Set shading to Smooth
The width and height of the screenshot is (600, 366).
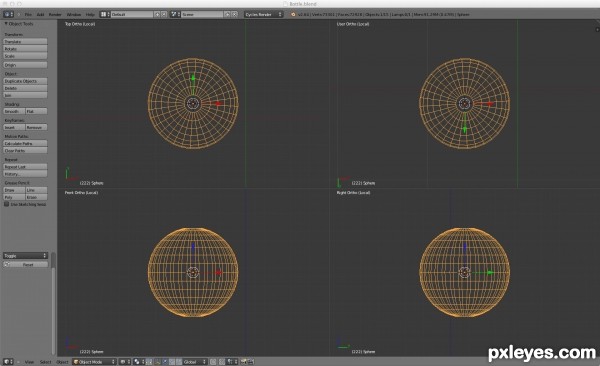click(14, 111)
